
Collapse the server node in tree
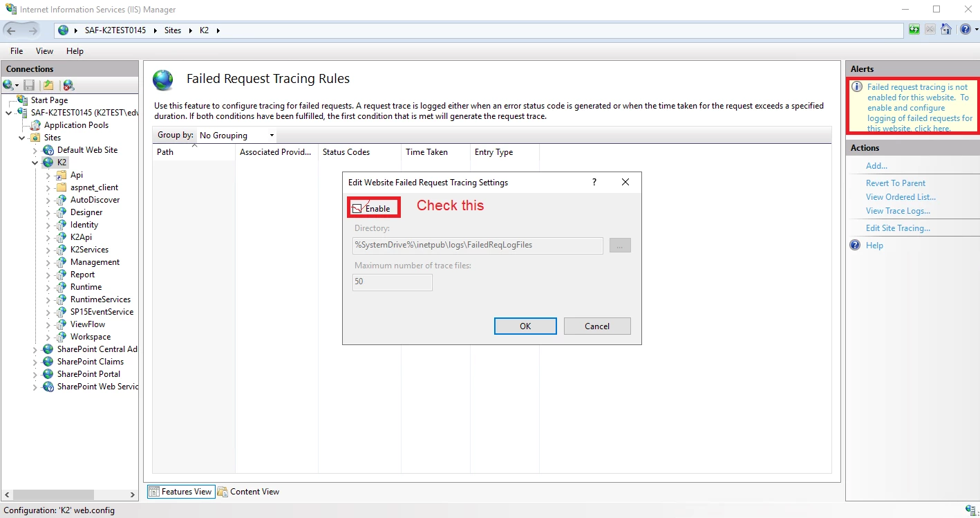[x=8, y=113]
